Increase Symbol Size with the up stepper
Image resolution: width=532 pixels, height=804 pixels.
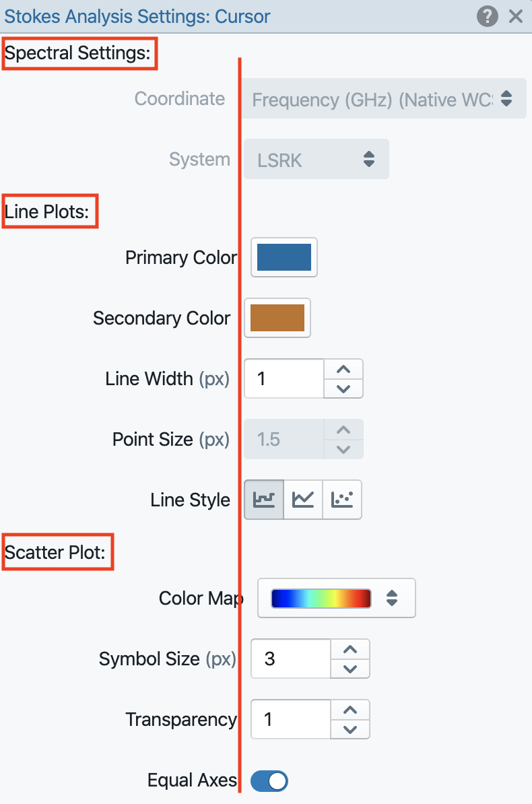[350, 649]
